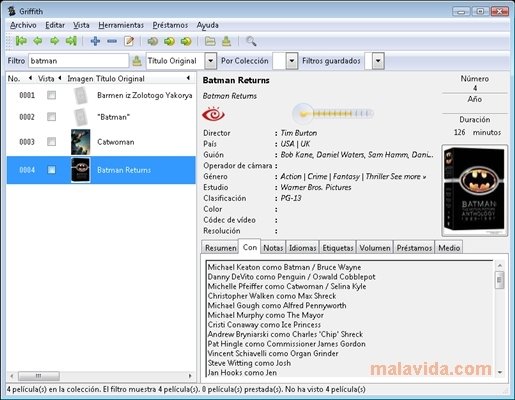515x400 pixels.
Task: Open the Vista menu
Action: coord(81,25)
